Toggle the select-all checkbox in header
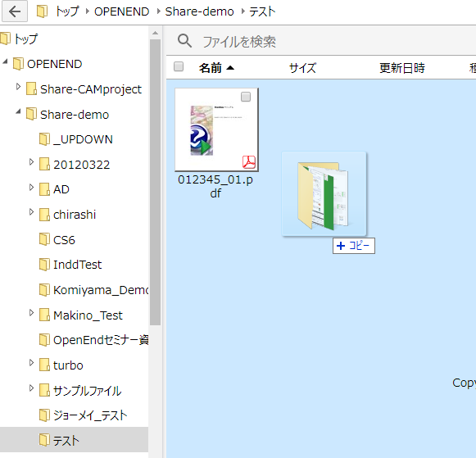Image resolution: width=476 pixels, height=458 pixels. pyautogui.click(x=179, y=66)
